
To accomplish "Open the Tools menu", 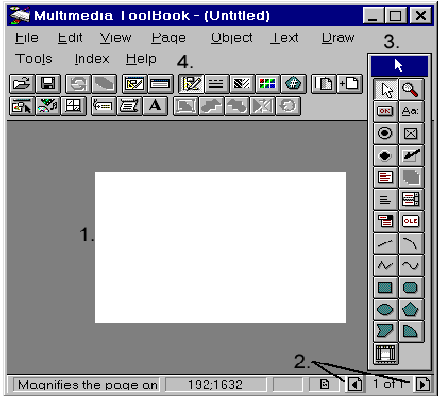I will [34, 59].
